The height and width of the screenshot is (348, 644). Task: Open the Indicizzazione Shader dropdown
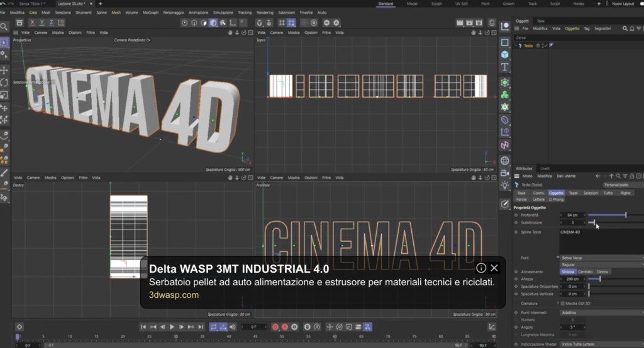602,344
